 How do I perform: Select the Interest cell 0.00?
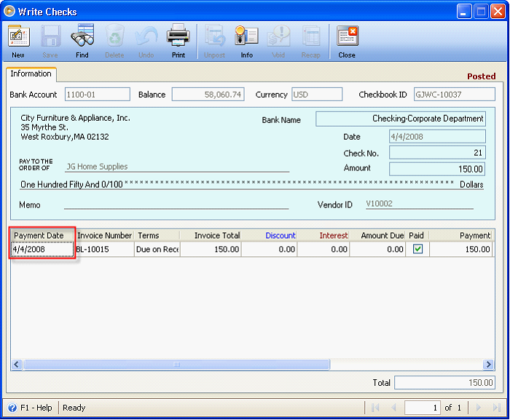[323, 250]
